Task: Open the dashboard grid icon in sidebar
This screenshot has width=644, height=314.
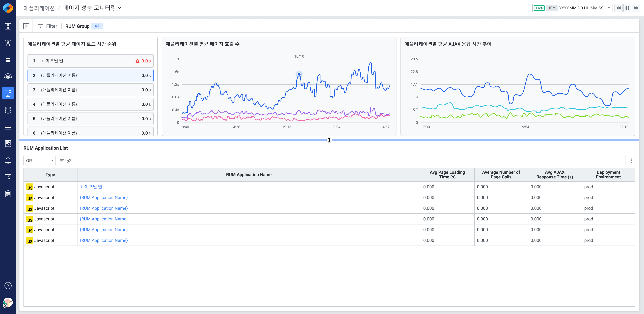Action: point(8,26)
